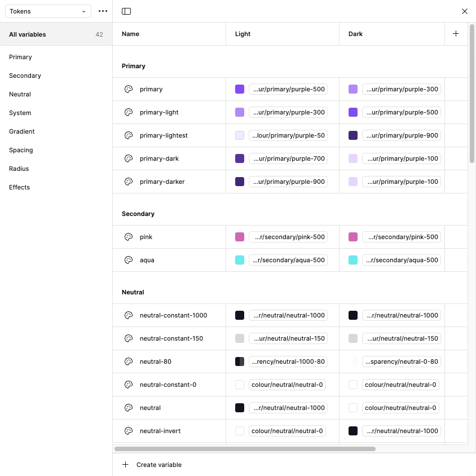Click the plus icon to add mode column
The height and width of the screenshot is (476, 476).
456,34
